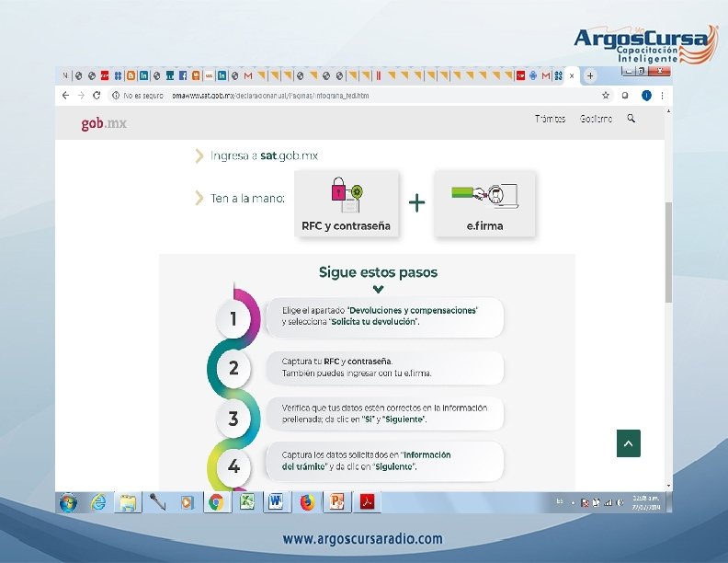
Task: Follow the sat.gob.mx link
Action: [289, 155]
